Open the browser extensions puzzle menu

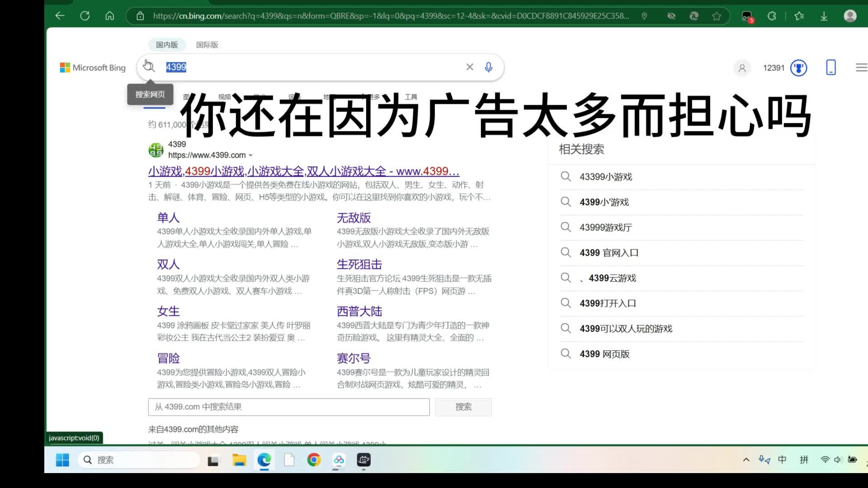(772, 16)
